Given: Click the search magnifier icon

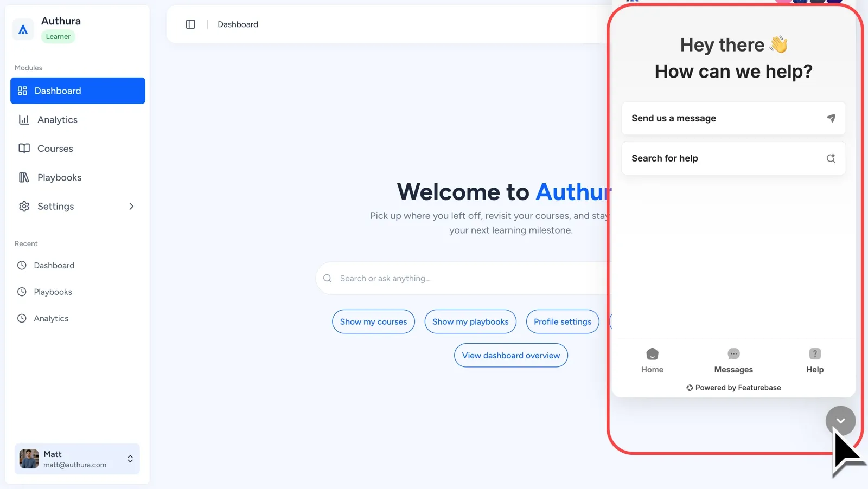Looking at the screenshot, I should [327, 279].
